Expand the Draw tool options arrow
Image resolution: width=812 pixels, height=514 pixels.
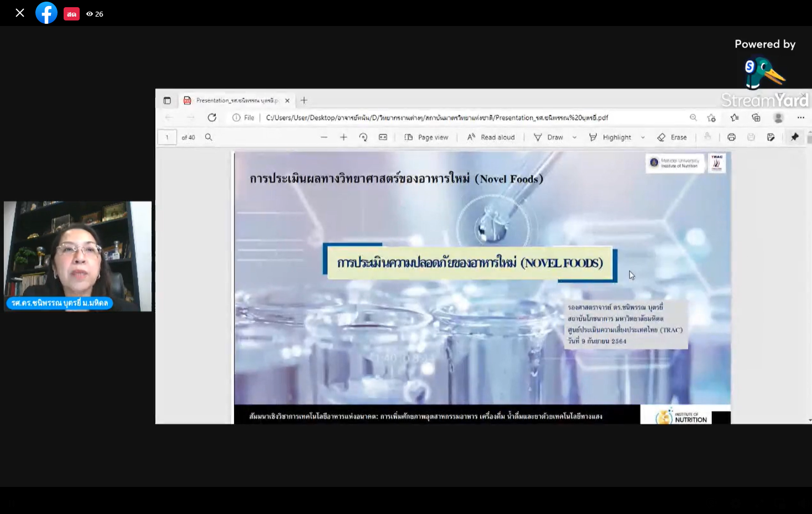pyautogui.click(x=575, y=137)
